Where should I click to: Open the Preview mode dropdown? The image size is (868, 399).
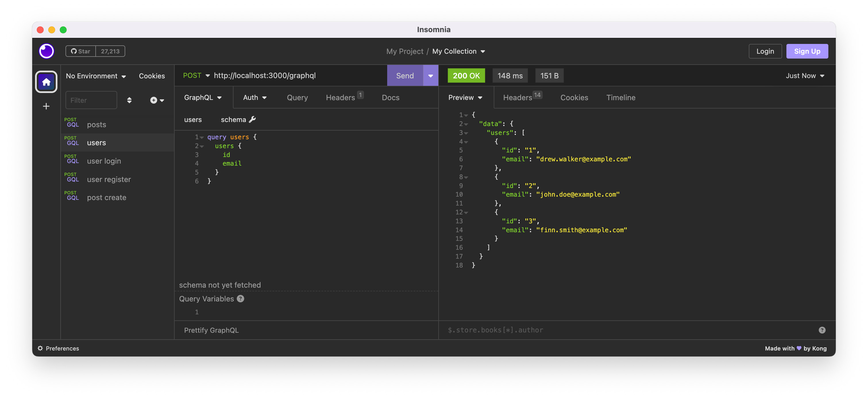coord(465,97)
